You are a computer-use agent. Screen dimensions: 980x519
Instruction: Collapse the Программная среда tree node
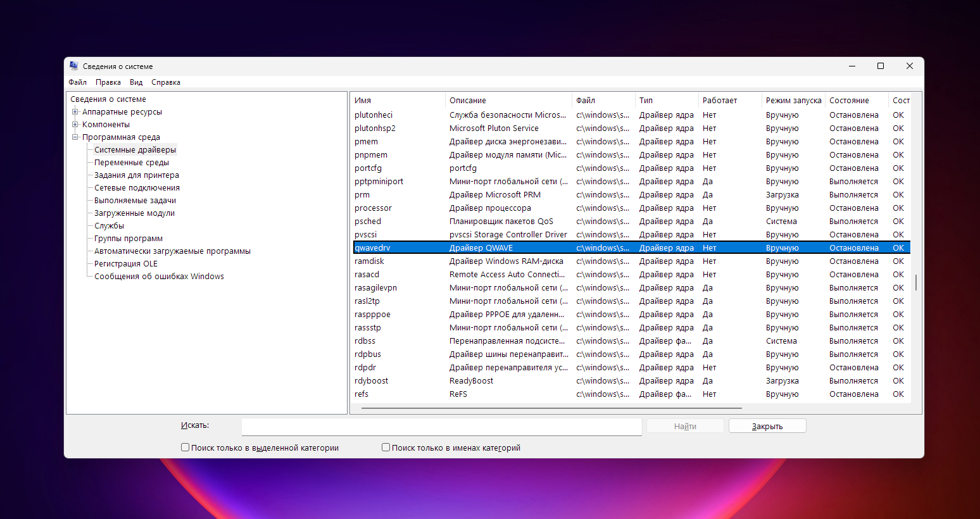75,137
